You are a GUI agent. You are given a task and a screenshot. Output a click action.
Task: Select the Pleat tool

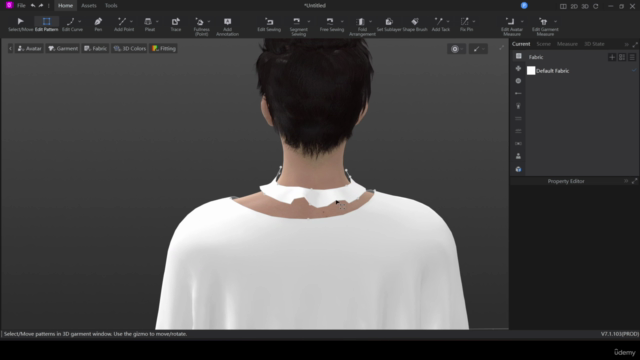pos(149,24)
